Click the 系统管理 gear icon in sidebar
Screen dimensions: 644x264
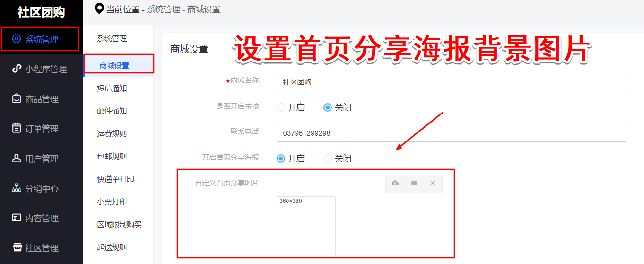click(x=17, y=39)
